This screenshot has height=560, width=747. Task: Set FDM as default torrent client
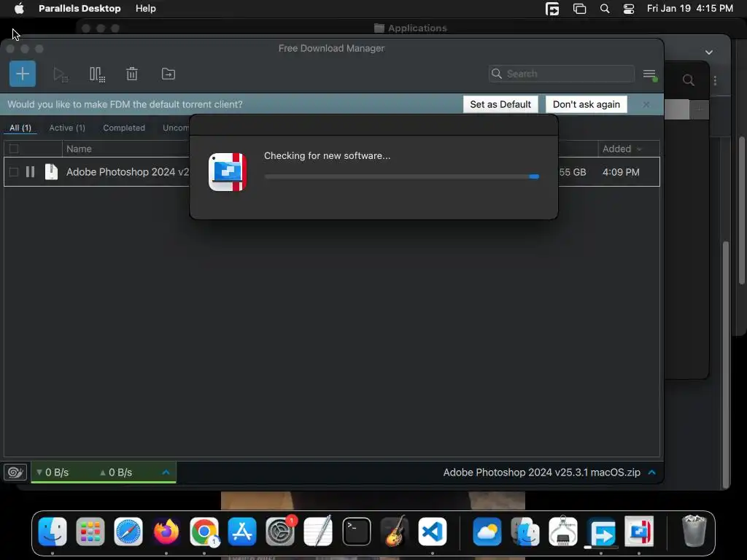click(500, 104)
